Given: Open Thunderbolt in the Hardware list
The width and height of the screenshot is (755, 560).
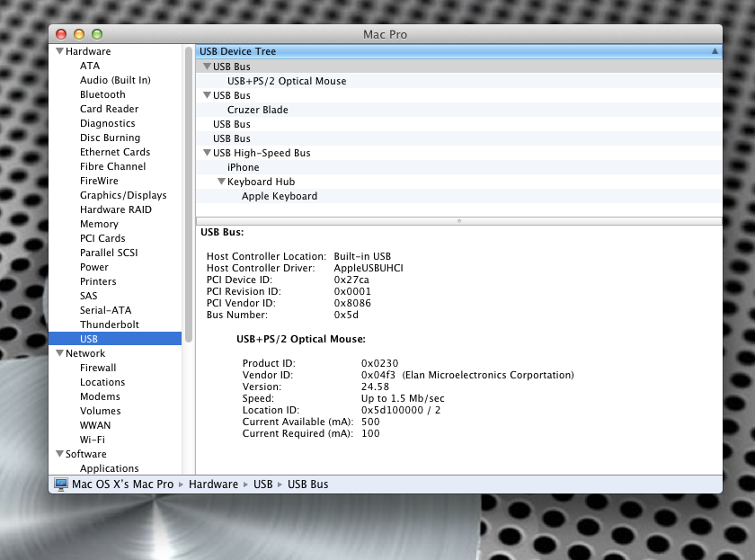Looking at the screenshot, I should [x=110, y=324].
